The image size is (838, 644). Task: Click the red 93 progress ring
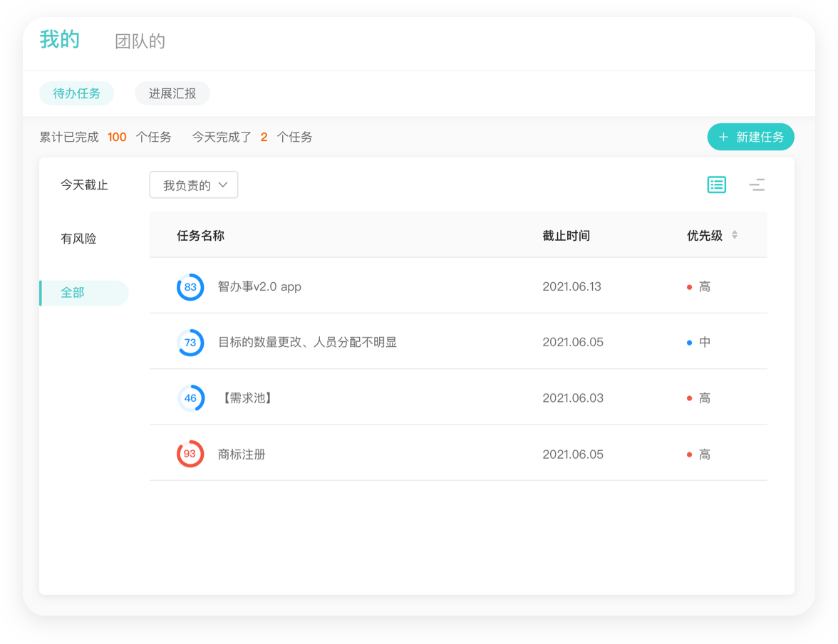[x=190, y=454]
